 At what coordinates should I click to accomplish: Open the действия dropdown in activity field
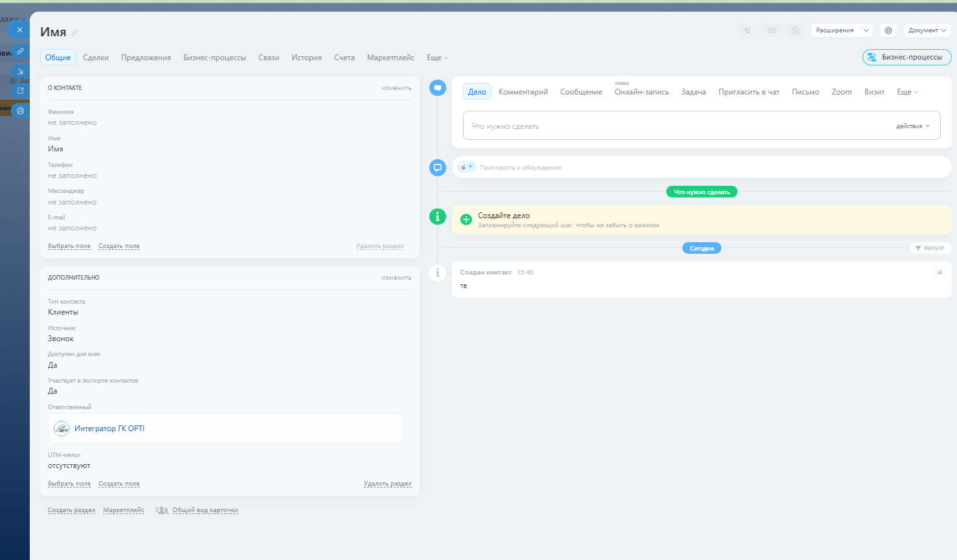pyautogui.click(x=913, y=126)
